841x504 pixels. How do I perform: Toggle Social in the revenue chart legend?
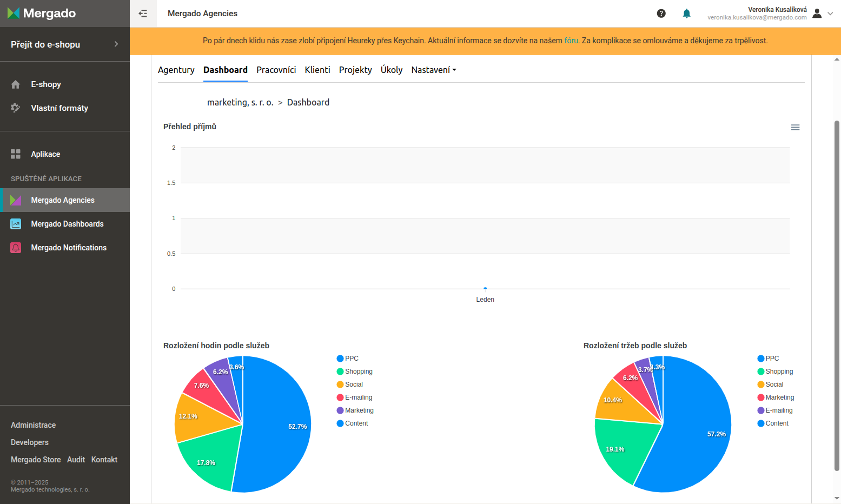(x=771, y=384)
